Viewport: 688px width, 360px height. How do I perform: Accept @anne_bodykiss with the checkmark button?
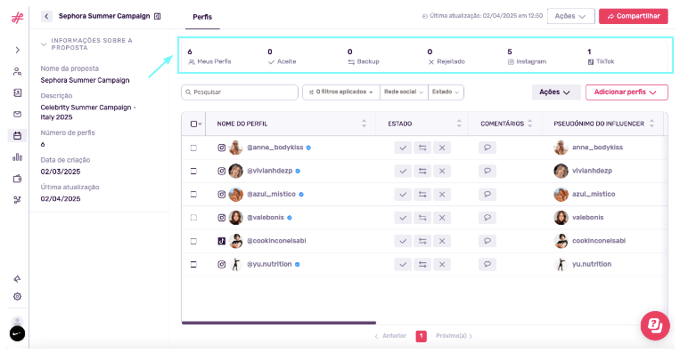pos(403,148)
